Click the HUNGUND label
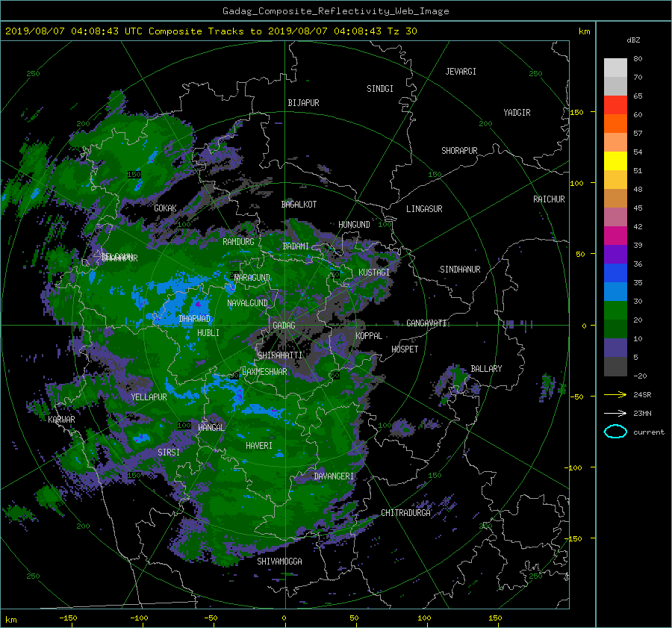 point(354,225)
